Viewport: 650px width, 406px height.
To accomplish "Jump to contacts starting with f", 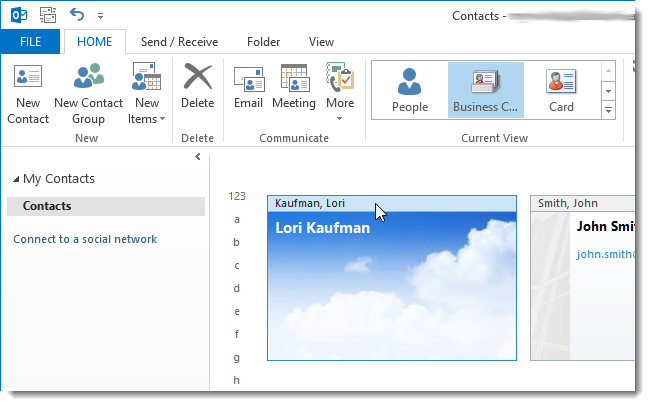I will point(237,334).
